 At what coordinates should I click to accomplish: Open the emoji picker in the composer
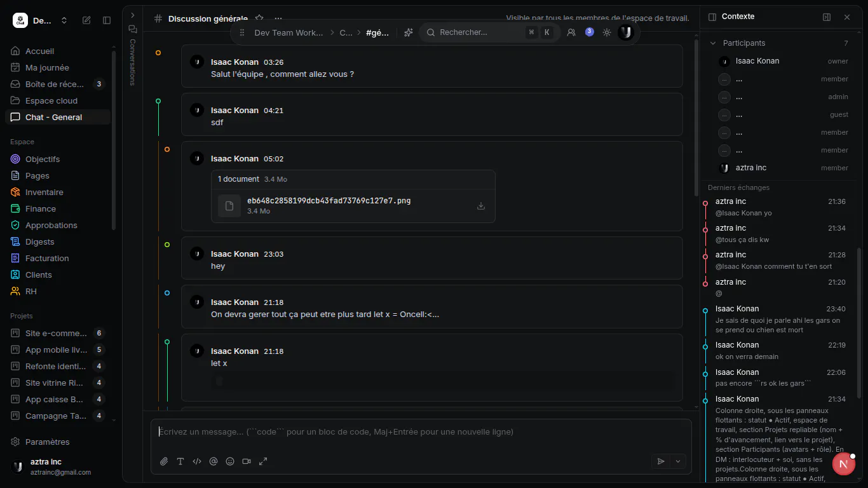tap(230, 461)
